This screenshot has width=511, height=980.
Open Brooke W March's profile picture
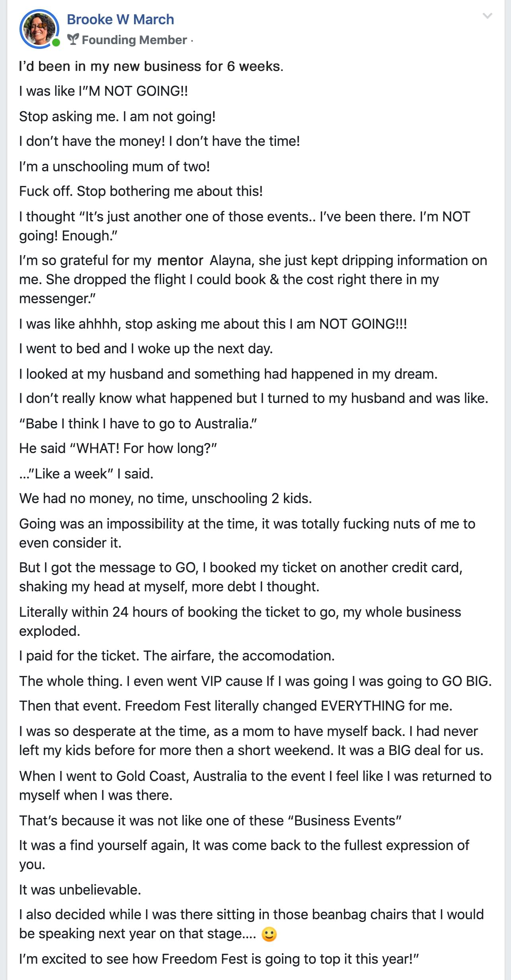(39, 29)
